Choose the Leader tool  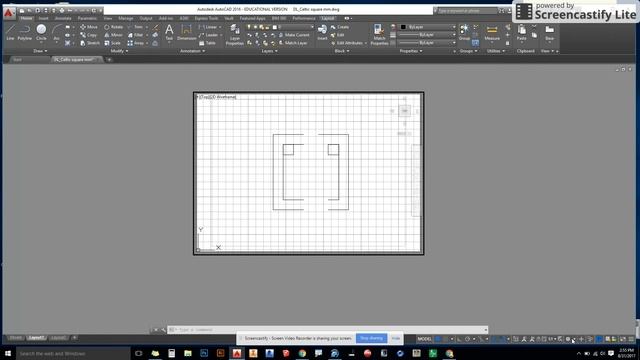209,35
